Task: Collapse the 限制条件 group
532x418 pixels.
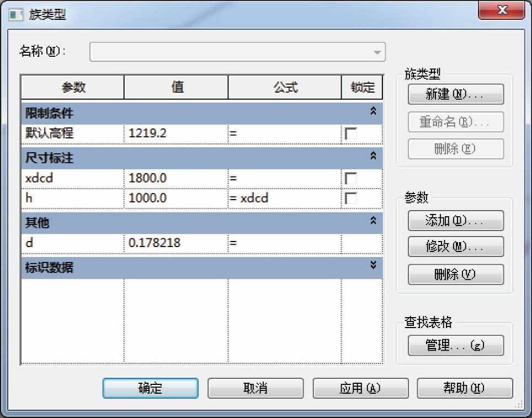Action: pyautogui.click(x=373, y=111)
